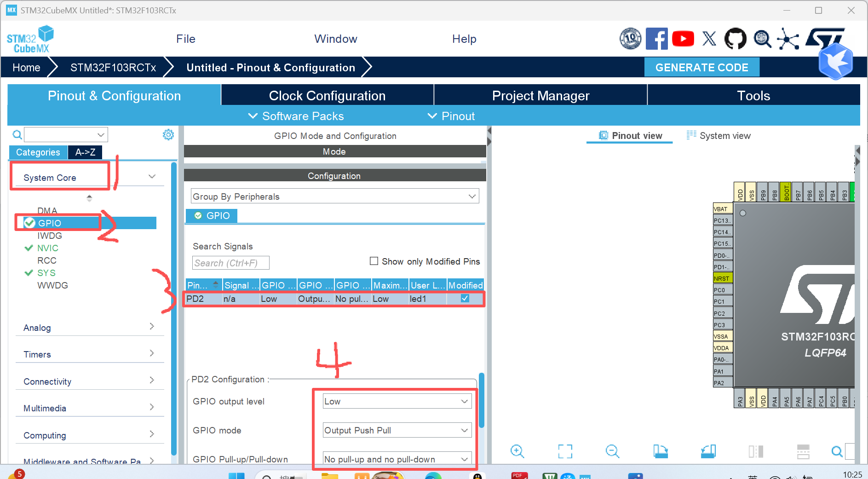Click the collapse arrow under System Core

[x=89, y=198]
